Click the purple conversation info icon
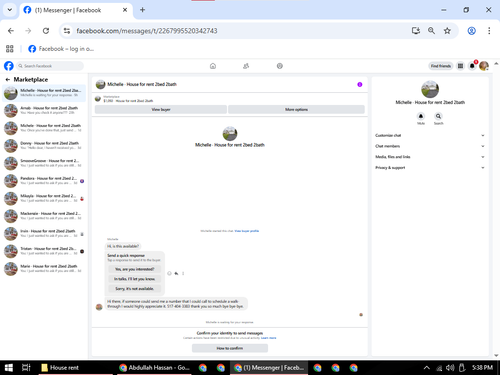Image resolution: width=500 pixels, height=375 pixels. [x=360, y=85]
